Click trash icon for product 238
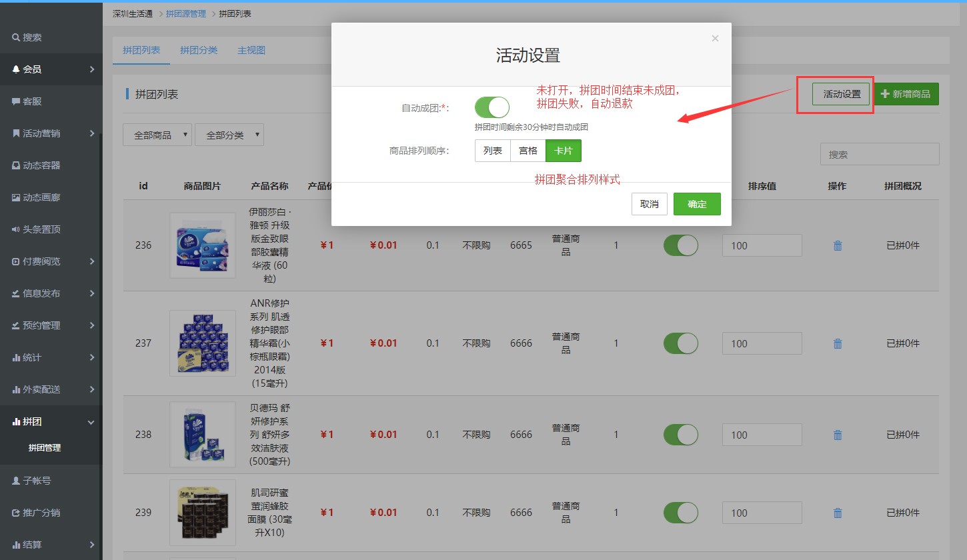The height and width of the screenshot is (560, 967). (838, 435)
